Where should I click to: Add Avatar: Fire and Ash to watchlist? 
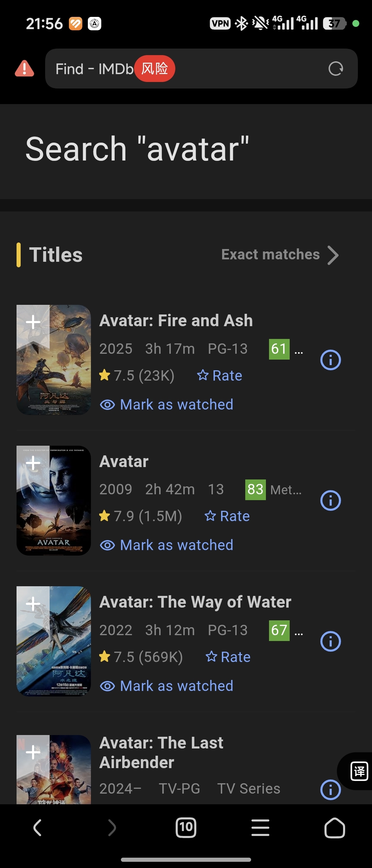tap(33, 322)
